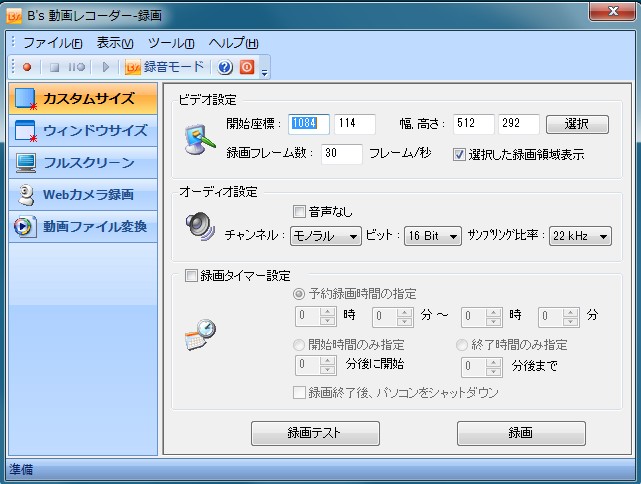This screenshot has height=484, width=641.
Task: Click the height field showing 292
Action: [519, 124]
